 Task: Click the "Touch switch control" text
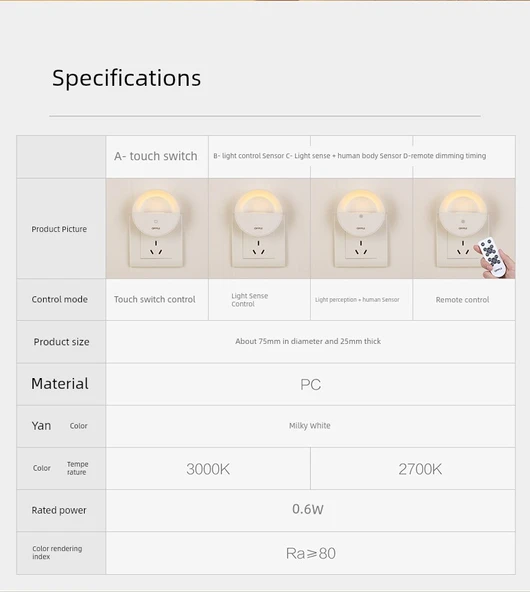[x=155, y=299]
